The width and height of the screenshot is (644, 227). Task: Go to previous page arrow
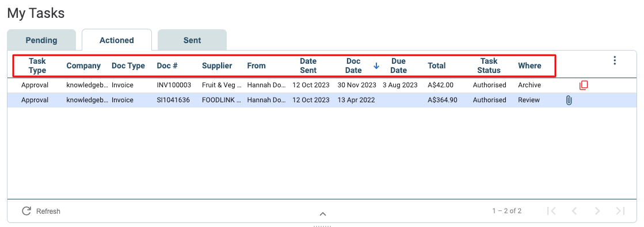[574, 211]
